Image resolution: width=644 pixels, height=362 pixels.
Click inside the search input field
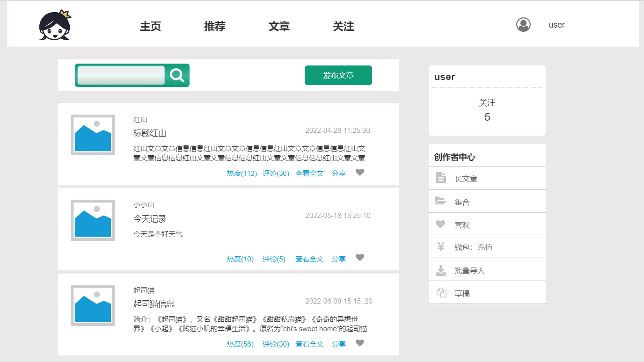pos(122,75)
